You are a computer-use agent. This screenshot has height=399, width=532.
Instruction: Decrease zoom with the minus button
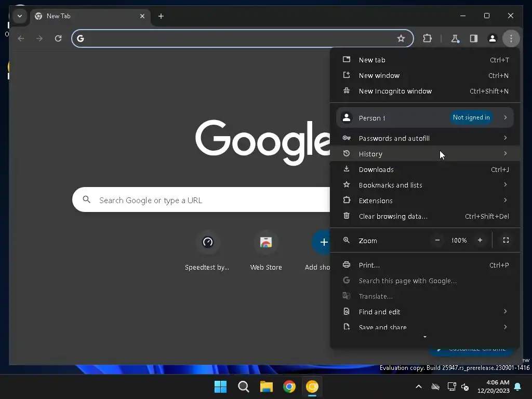tap(437, 240)
